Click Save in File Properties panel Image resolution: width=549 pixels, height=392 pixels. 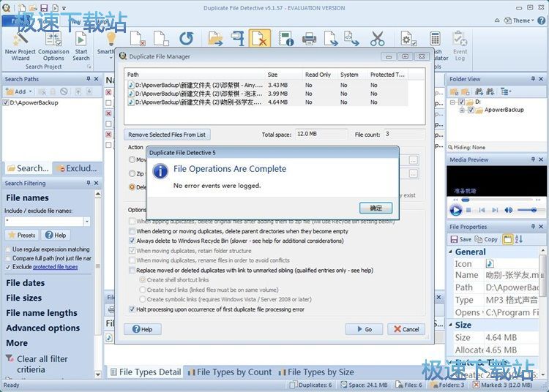point(460,239)
